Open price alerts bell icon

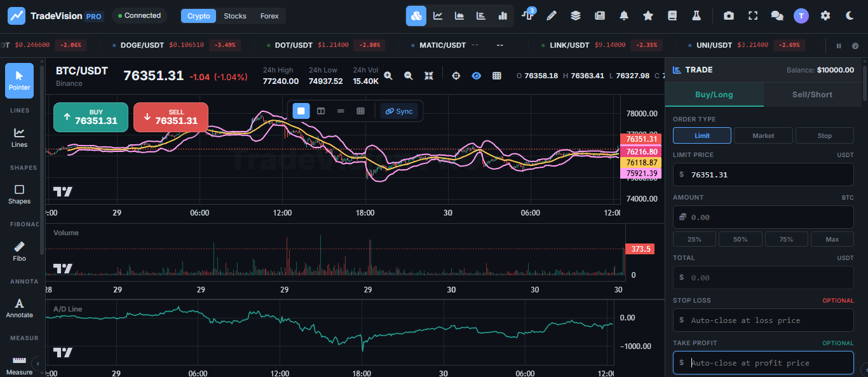pos(624,16)
